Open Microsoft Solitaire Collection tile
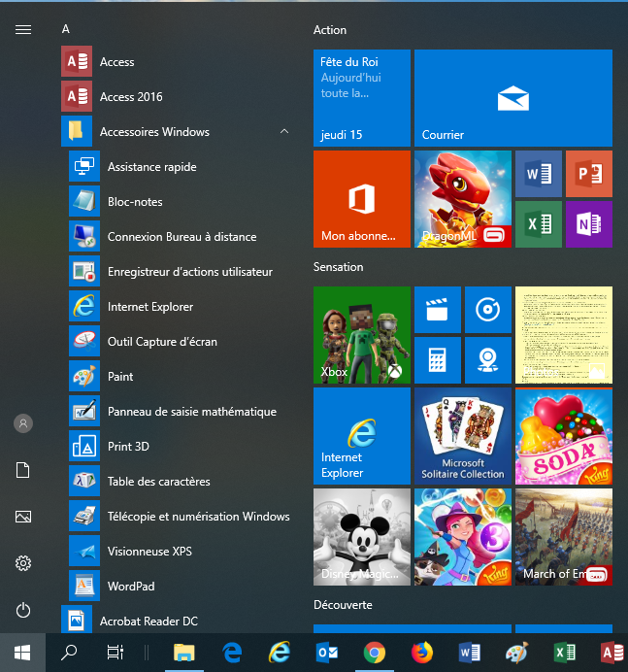This screenshot has width=628, height=672. [x=463, y=436]
